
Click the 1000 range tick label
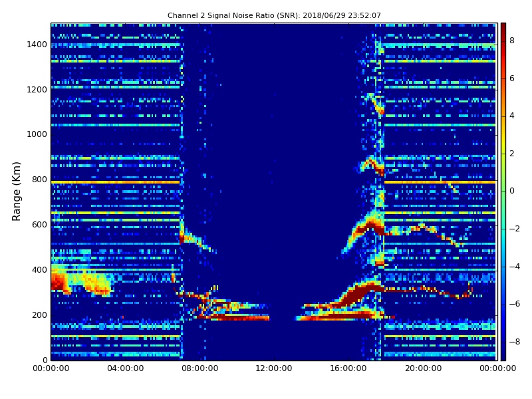pyautogui.click(x=37, y=134)
